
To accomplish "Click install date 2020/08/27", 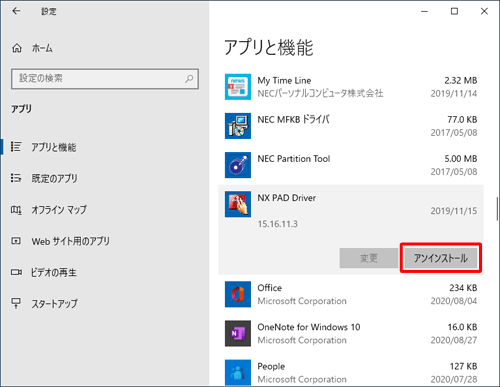I will click(454, 340).
